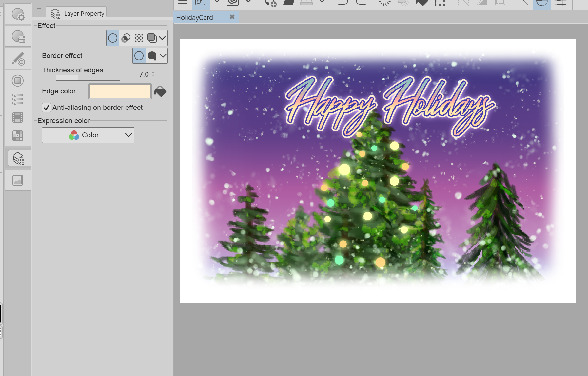Open the Edge color swatch

120,91
